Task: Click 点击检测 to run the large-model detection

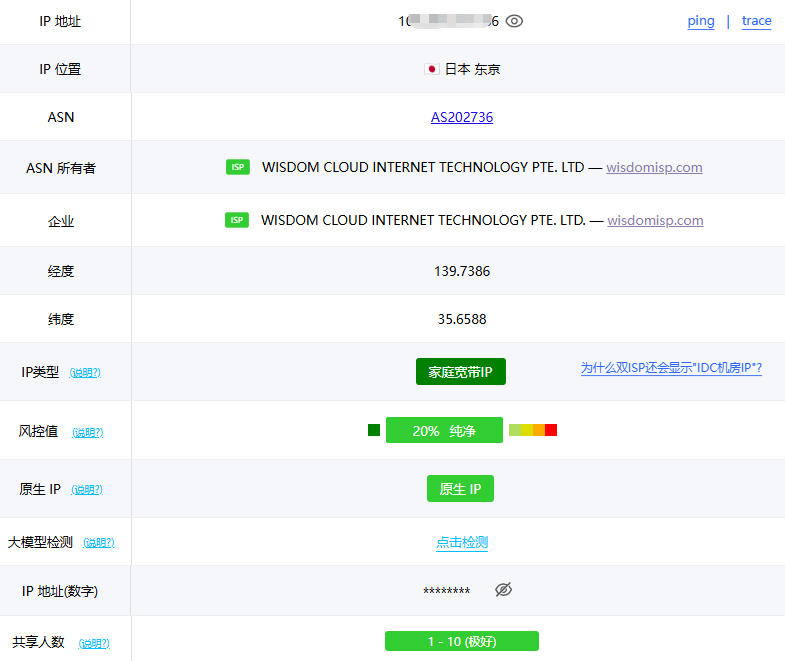Action: [462, 542]
